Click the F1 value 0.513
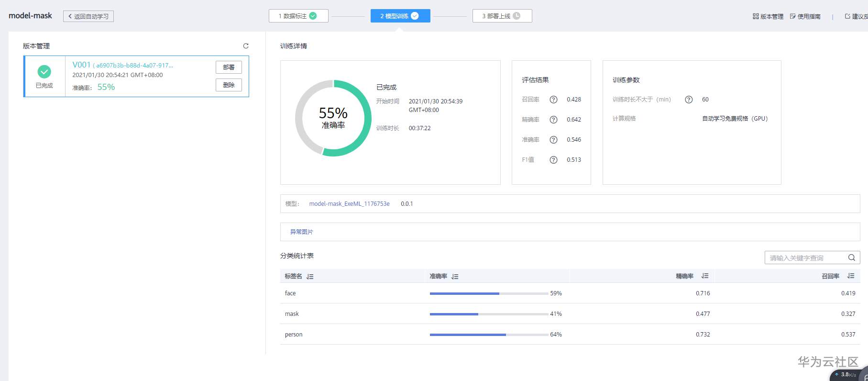 (x=574, y=160)
